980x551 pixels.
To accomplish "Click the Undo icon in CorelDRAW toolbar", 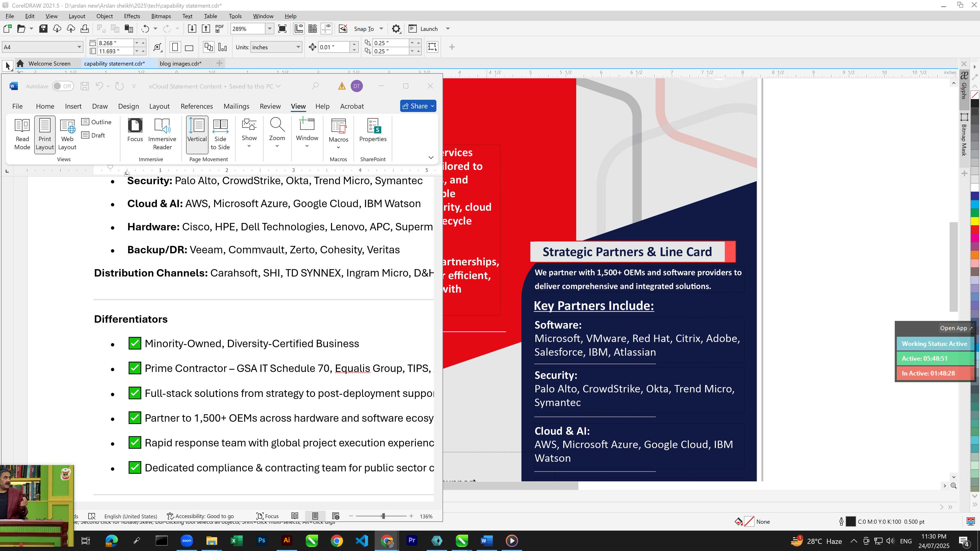I will pyautogui.click(x=145, y=29).
